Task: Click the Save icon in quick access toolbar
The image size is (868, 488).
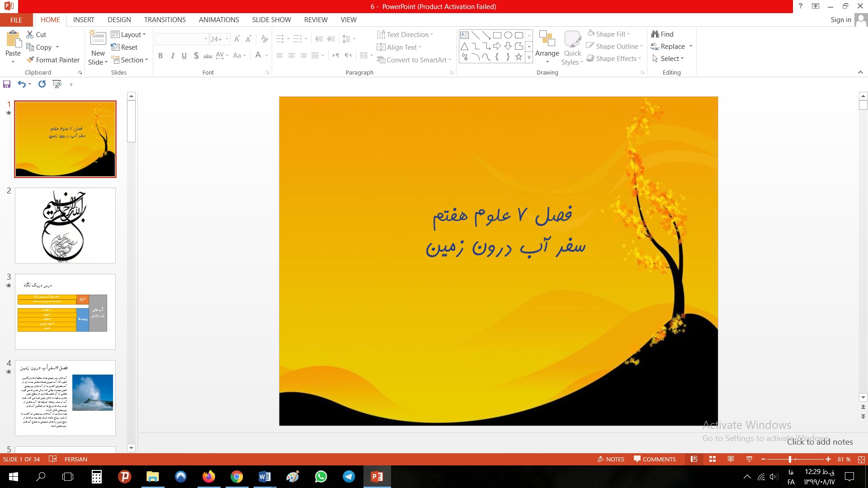Action: point(7,84)
